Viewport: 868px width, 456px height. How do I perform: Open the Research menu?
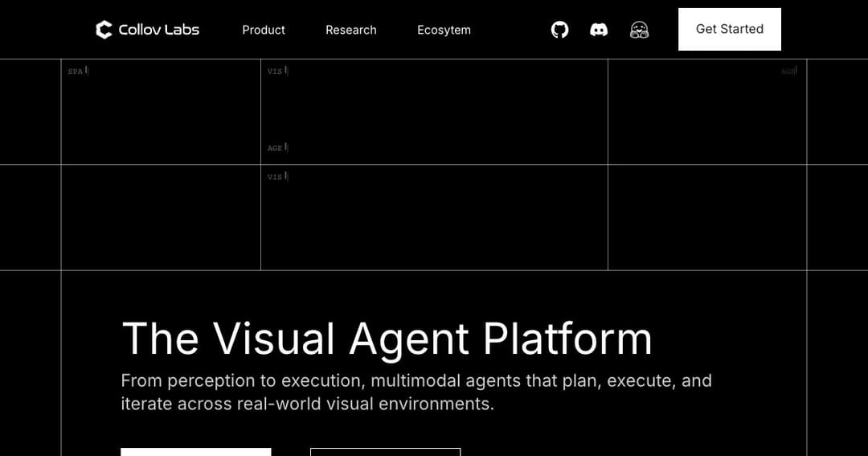pyautogui.click(x=351, y=30)
